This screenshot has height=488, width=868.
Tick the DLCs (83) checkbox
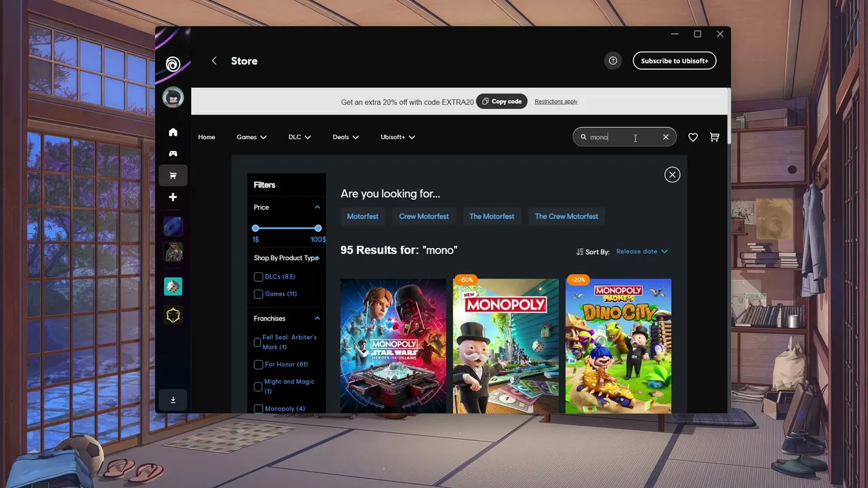coord(258,277)
